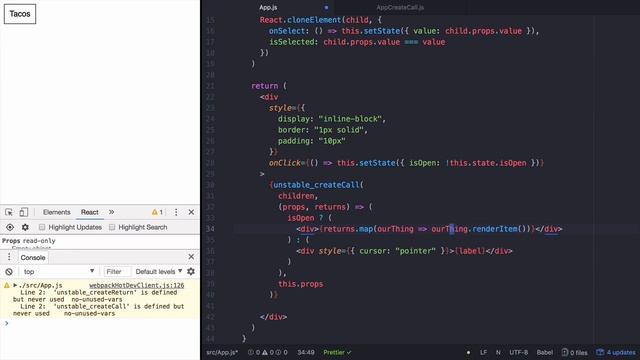Click the Babel grammar selector
This screenshot has height=360, width=640.
point(544,352)
